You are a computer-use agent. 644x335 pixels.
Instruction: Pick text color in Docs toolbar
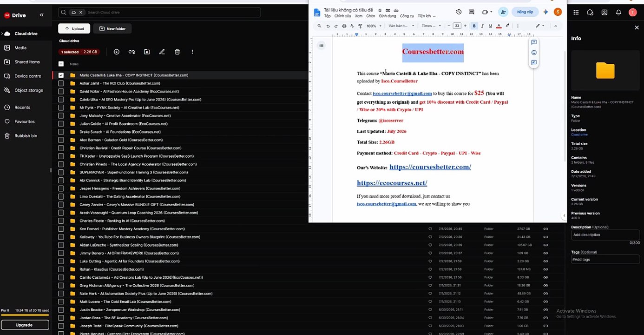[x=499, y=26]
